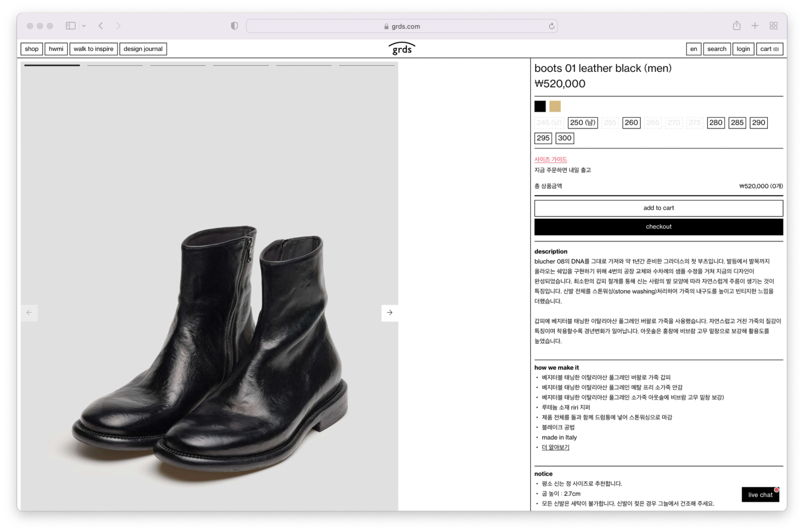
Task: Click the text 지금 주문하면 내일 출고
Action: 563,170
